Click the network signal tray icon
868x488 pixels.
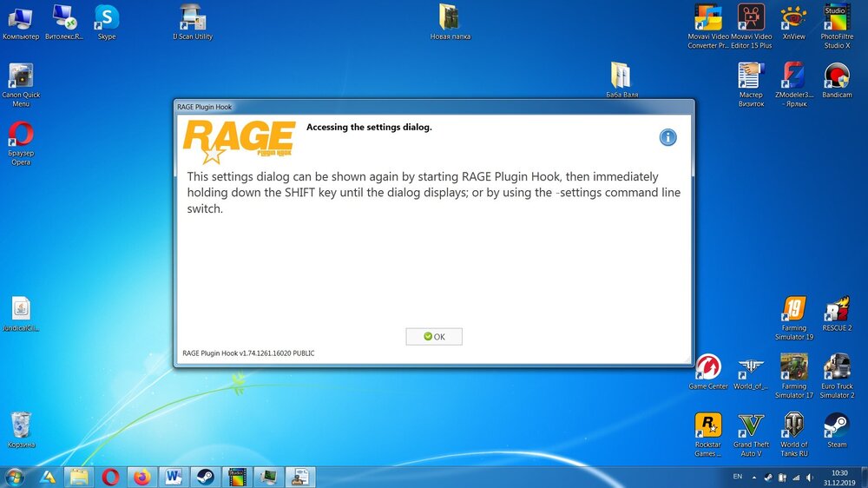795,478
